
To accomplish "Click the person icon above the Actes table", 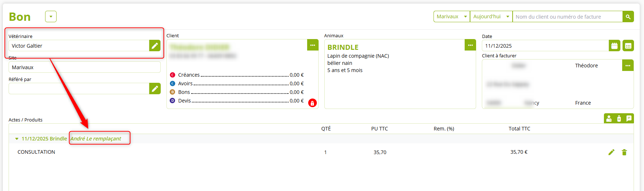I will pos(609,119).
